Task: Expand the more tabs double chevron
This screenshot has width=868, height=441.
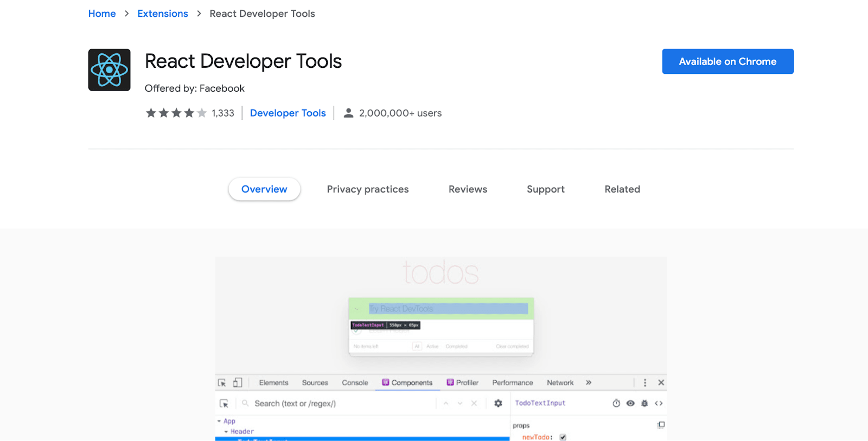Action: click(589, 382)
